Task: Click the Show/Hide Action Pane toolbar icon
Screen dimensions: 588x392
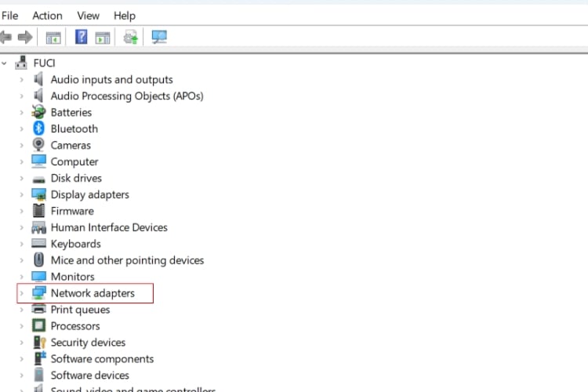Action: point(102,37)
